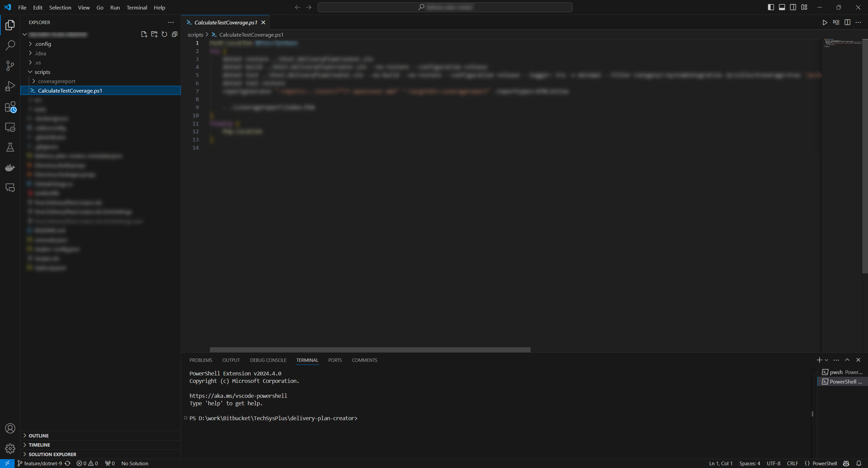The image size is (868, 468).
Task: Go back with the navigation arrow
Action: click(x=297, y=7)
